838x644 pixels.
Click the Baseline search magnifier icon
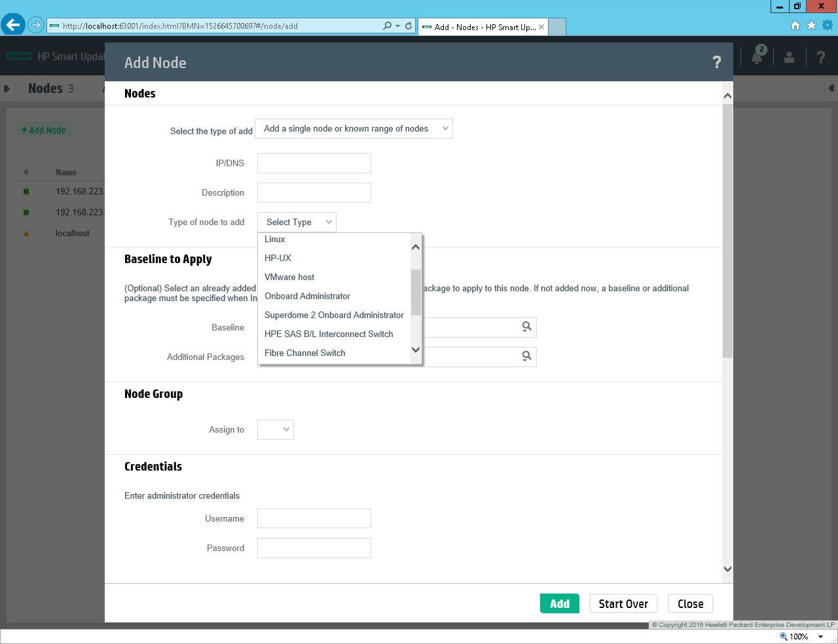526,327
